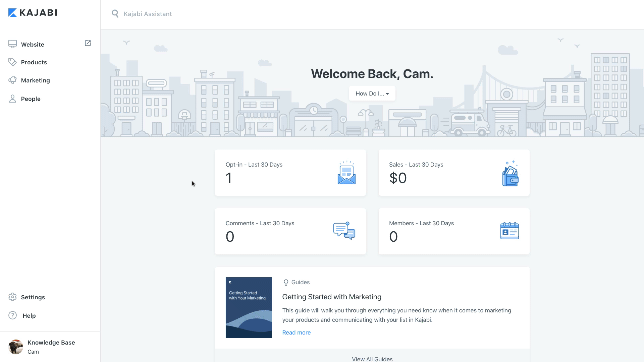Click the Settings gear icon
Image resolution: width=644 pixels, height=362 pixels.
pos(12,297)
